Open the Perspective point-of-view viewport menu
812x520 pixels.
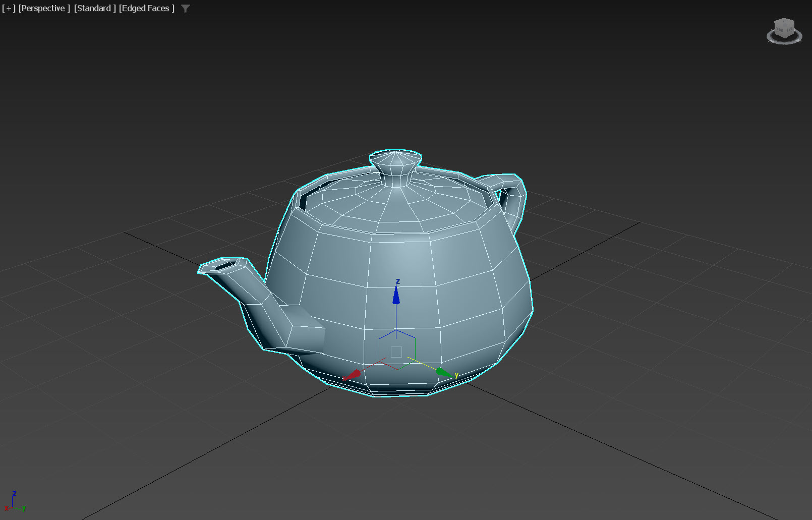pyautogui.click(x=44, y=8)
